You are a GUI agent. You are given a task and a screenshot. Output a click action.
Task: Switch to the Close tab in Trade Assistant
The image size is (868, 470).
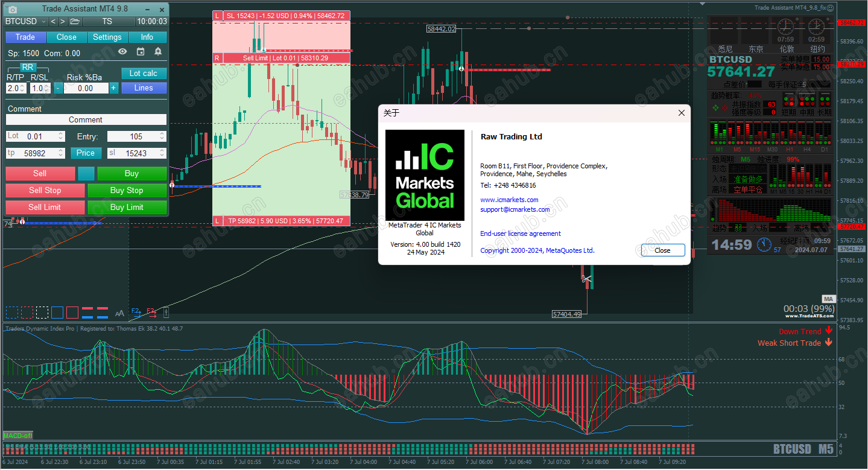[66, 37]
